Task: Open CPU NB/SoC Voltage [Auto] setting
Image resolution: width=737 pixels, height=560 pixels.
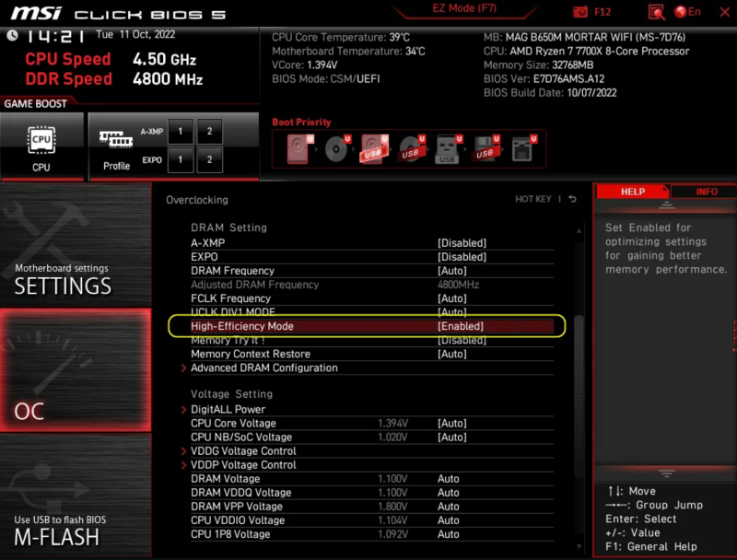Action: tap(451, 437)
